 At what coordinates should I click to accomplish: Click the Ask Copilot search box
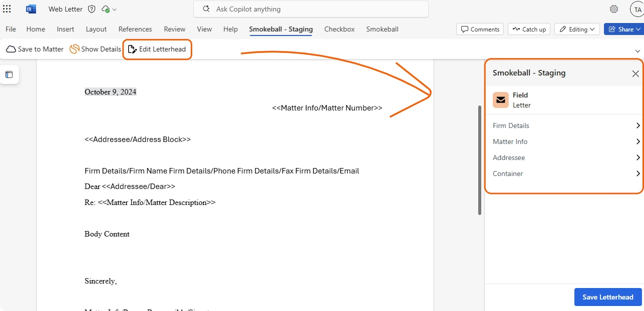point(311,9)
